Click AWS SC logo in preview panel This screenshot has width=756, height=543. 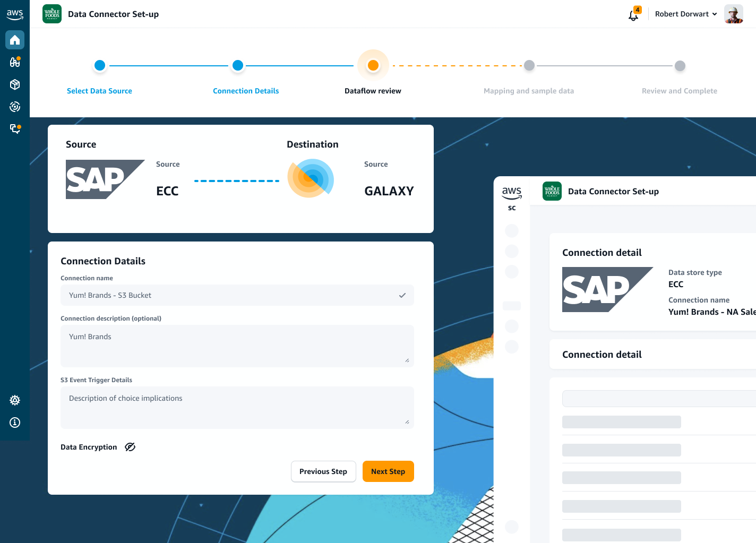pyautogui.click(x=512, y=198)
